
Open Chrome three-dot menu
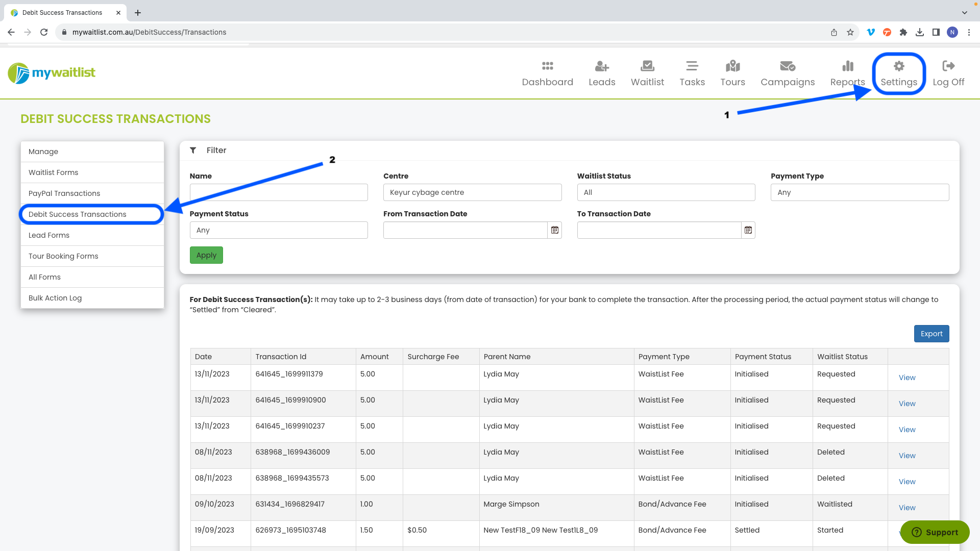point(969,32)
